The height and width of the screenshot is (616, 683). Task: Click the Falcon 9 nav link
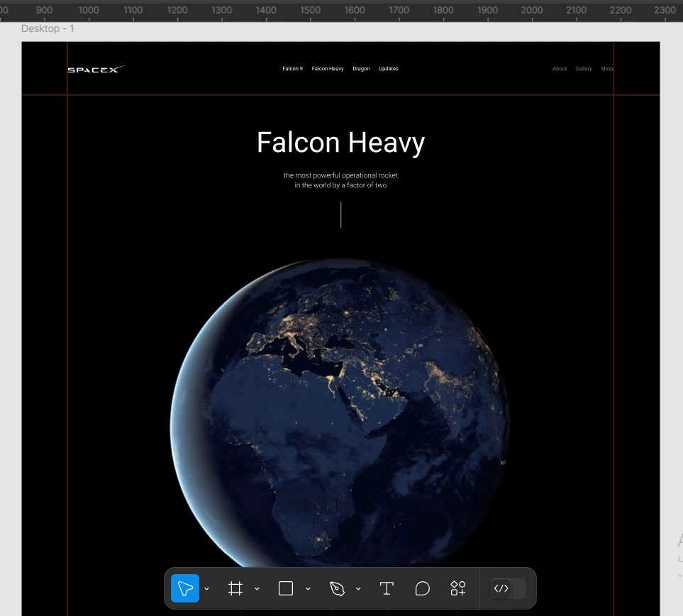tap(292, 68)
